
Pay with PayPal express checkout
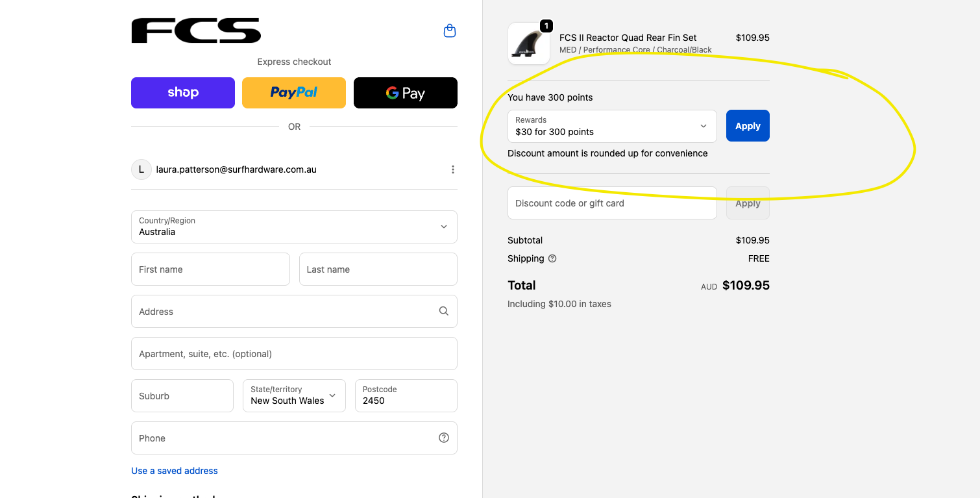(x=294, y=93)
